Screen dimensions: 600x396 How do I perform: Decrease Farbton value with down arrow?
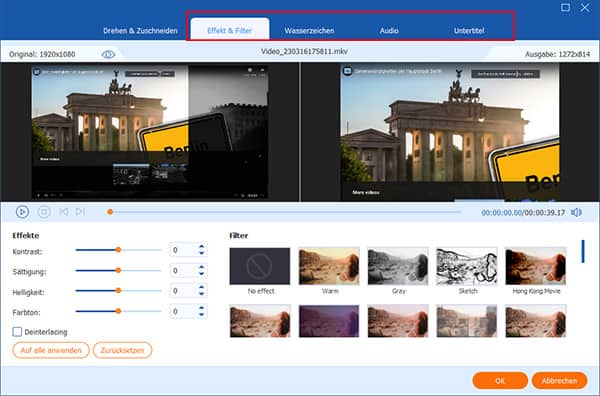pyautogui.click(x=202, y=315)
